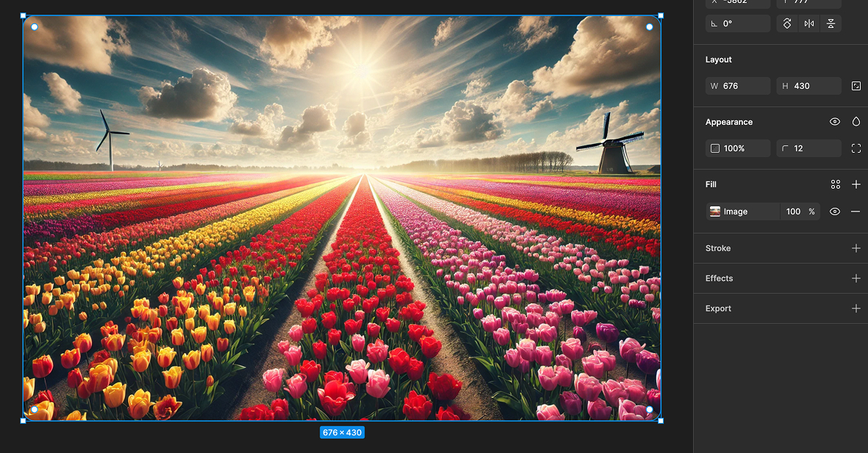This screenshot has height=453, width=868.
Task: Add a new fill with plus icon
Action: click(x=856, y=184)
